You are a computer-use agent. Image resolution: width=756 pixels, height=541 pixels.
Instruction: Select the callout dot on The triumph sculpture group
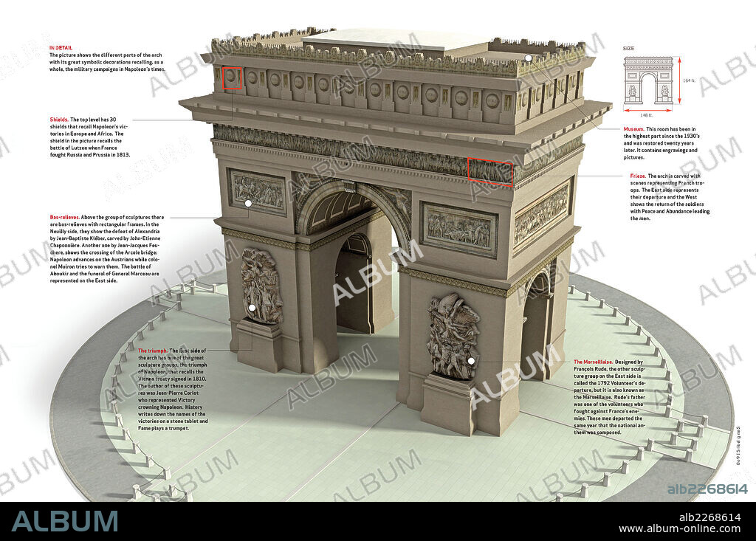click(x=252, y=308)
